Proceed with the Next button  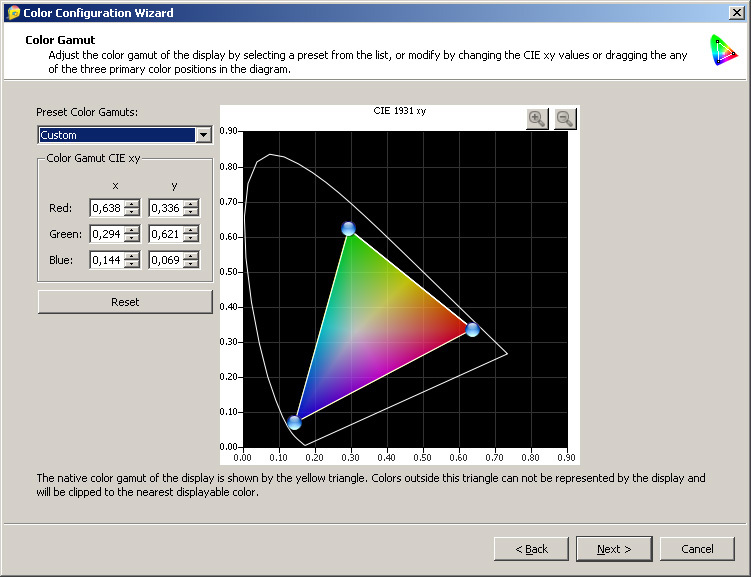[614, 549]
